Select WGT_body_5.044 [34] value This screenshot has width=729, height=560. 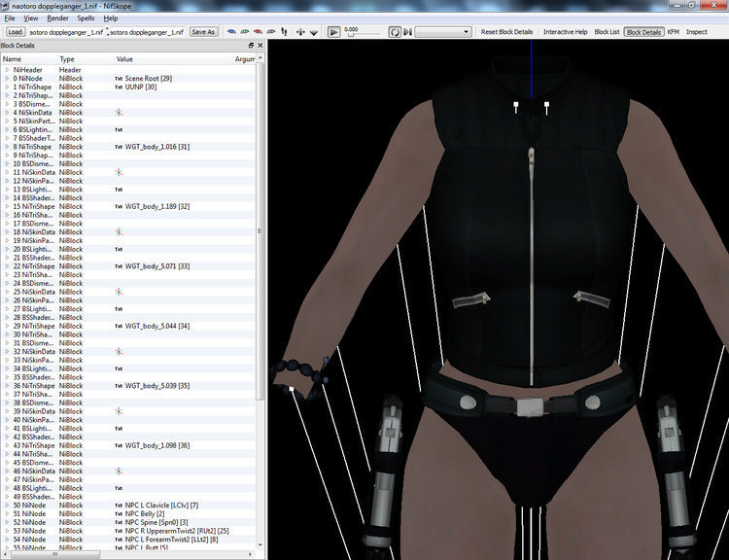pos(157,326)
